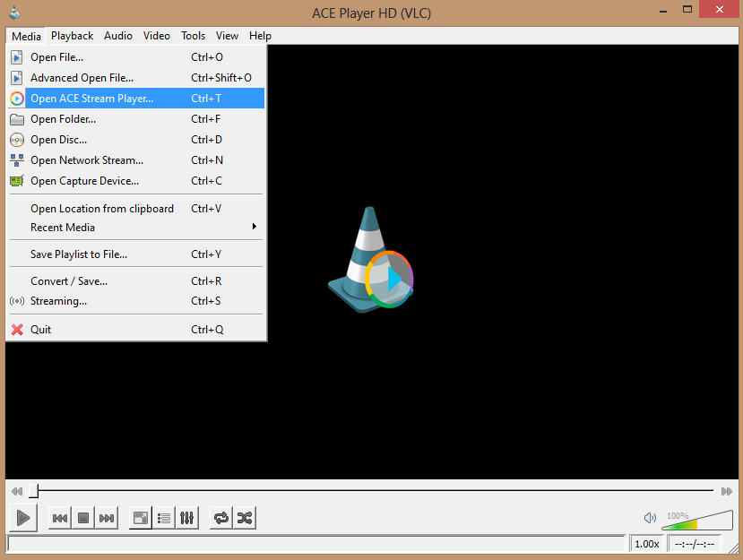Choose Open Disc... entry
This screenshot has height=560, width=743.
(136, 140)
